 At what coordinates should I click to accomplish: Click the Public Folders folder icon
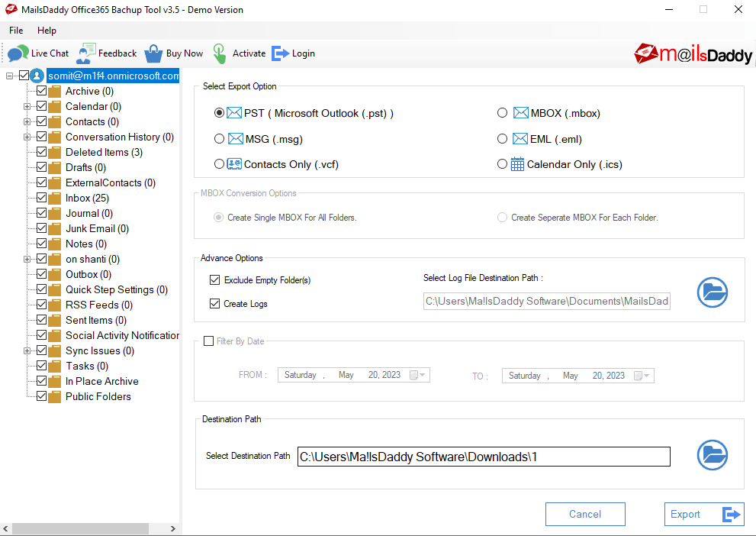click(54, 396)
